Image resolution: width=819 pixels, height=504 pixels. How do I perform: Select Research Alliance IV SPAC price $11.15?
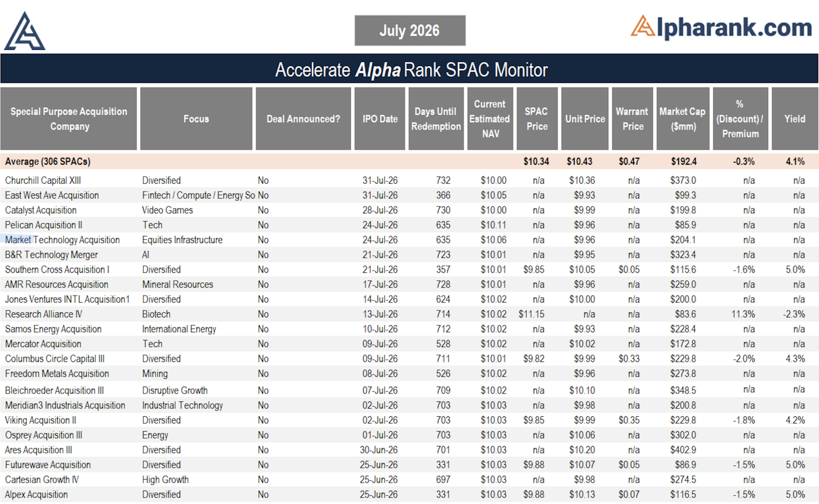(531, 314)
